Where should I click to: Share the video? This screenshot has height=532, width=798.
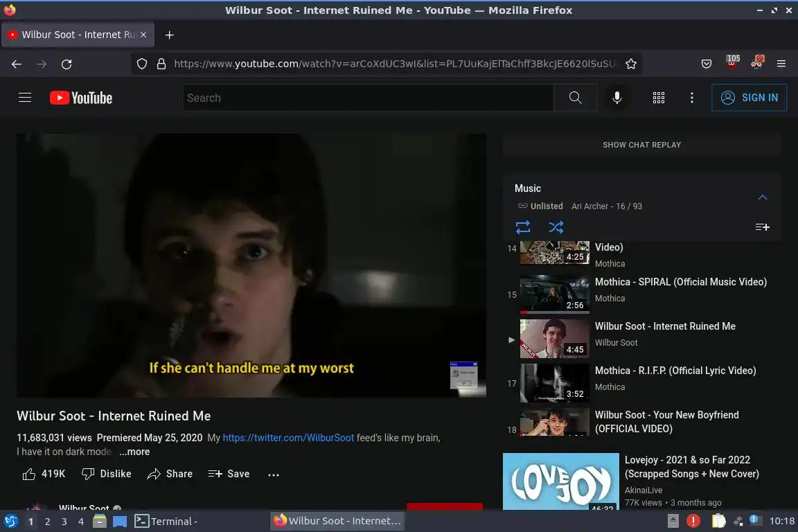(x=170, y=474)
